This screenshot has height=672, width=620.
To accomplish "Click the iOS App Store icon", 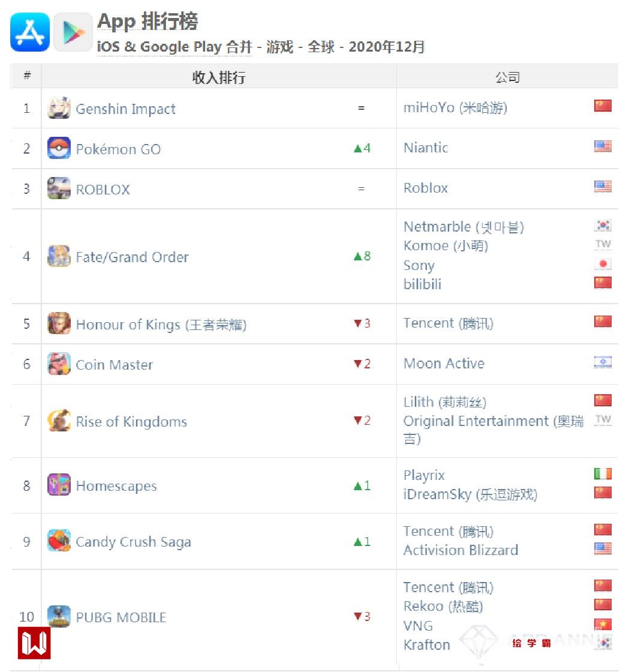I will pos(30,32).
